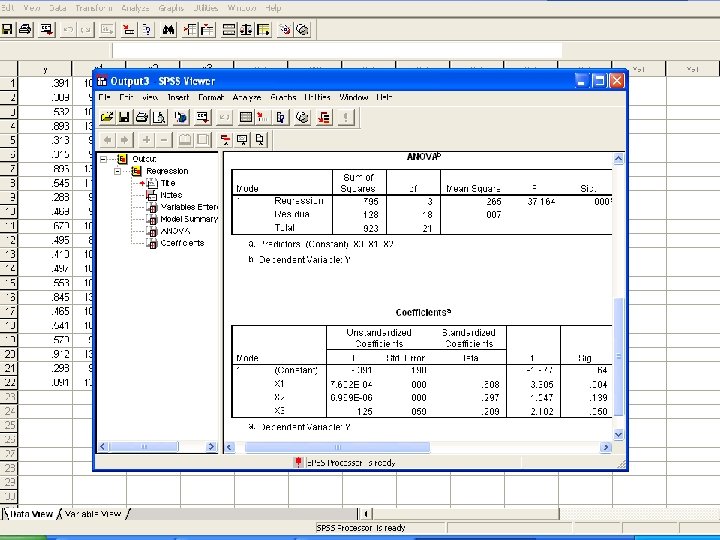Image resolution: width=720 pixels, height=540 pixels.
Task: Open Dialog Recall in Data Editor toolbar
Action: pyautogui.click(x=46, y=30)
